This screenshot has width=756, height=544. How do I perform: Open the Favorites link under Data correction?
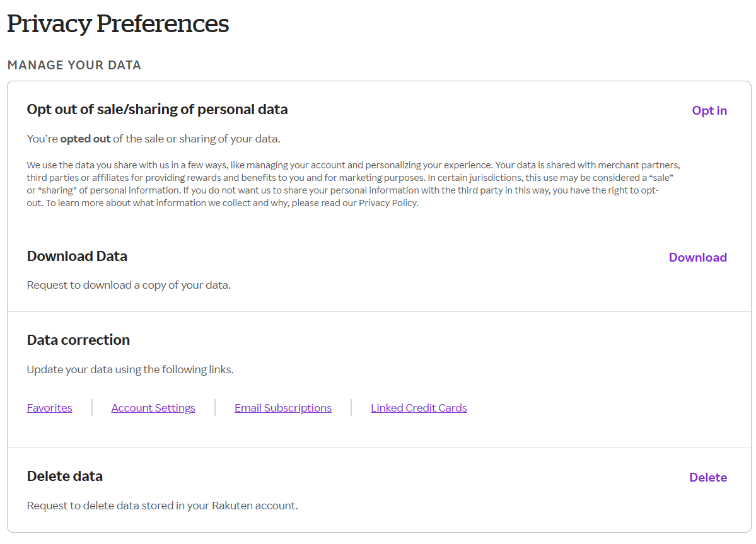pos(49,407)
